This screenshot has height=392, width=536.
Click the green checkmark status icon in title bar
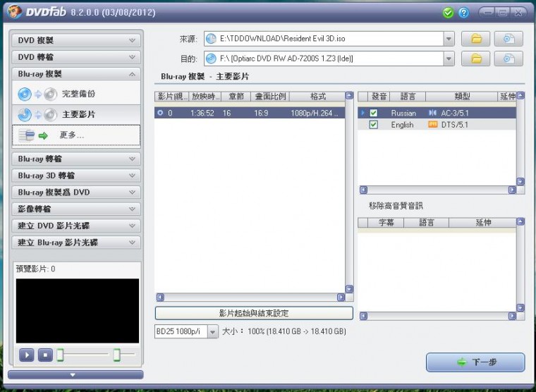(x=448, y=13)
